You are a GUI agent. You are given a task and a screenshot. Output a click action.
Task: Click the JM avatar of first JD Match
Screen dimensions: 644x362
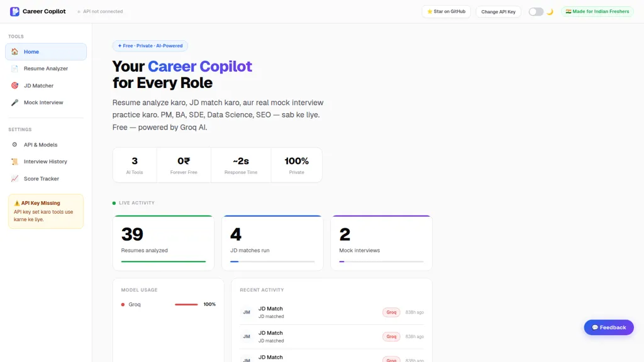click(x=247, y=312)
